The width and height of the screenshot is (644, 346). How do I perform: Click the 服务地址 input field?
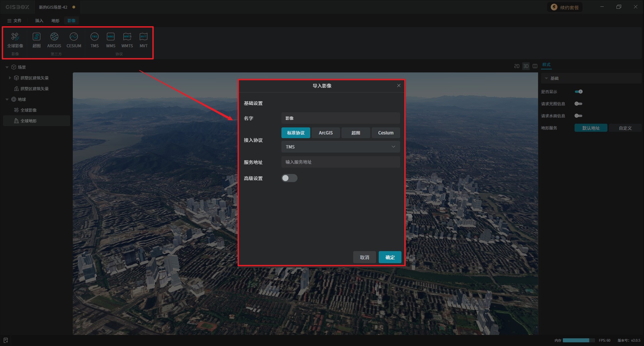click(x=340, y=162)
